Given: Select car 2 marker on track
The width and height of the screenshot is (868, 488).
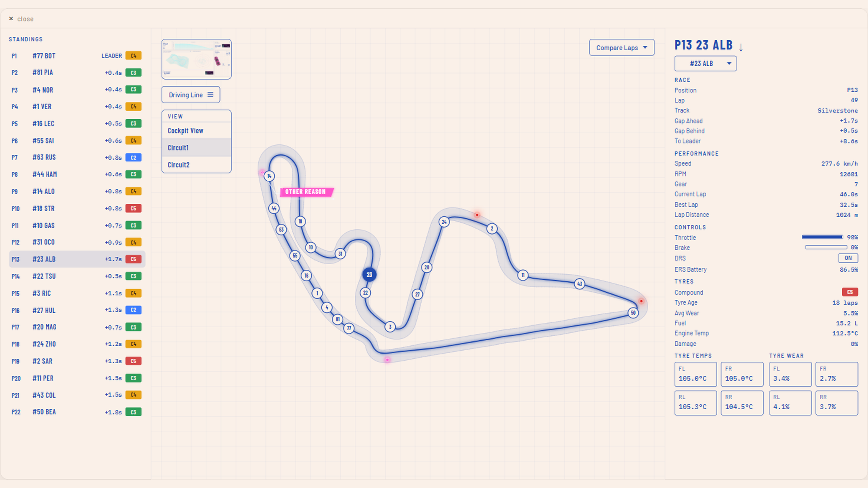Looking at the screenshot, I should pyautogui.click(x=492, y=229).
